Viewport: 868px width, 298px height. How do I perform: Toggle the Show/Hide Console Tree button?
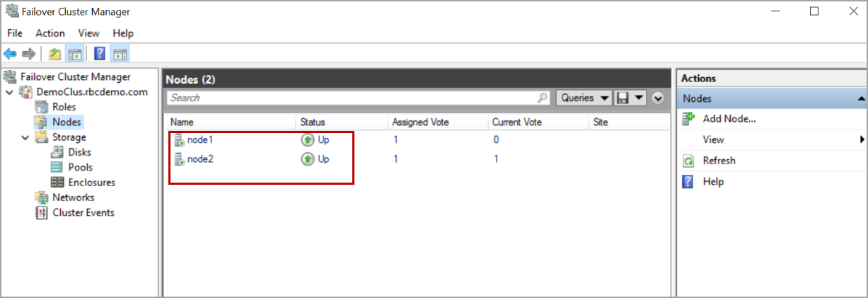[74, 54]
